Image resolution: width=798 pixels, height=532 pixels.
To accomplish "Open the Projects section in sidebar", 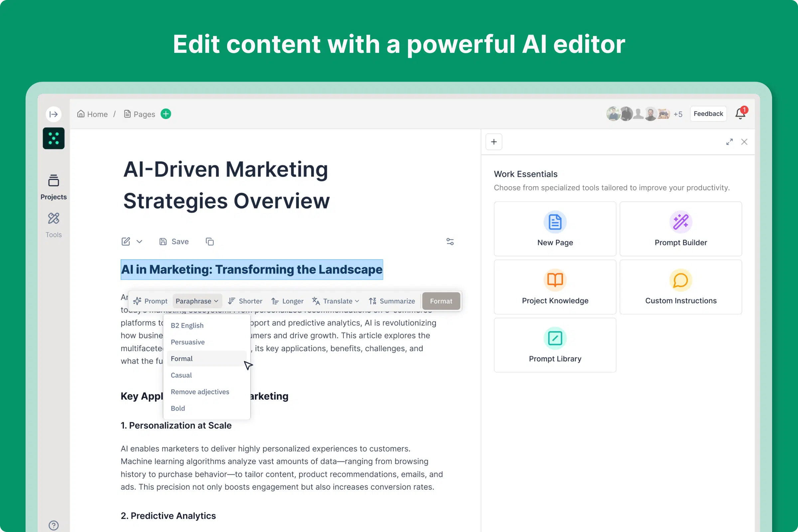I will (54, 187).
